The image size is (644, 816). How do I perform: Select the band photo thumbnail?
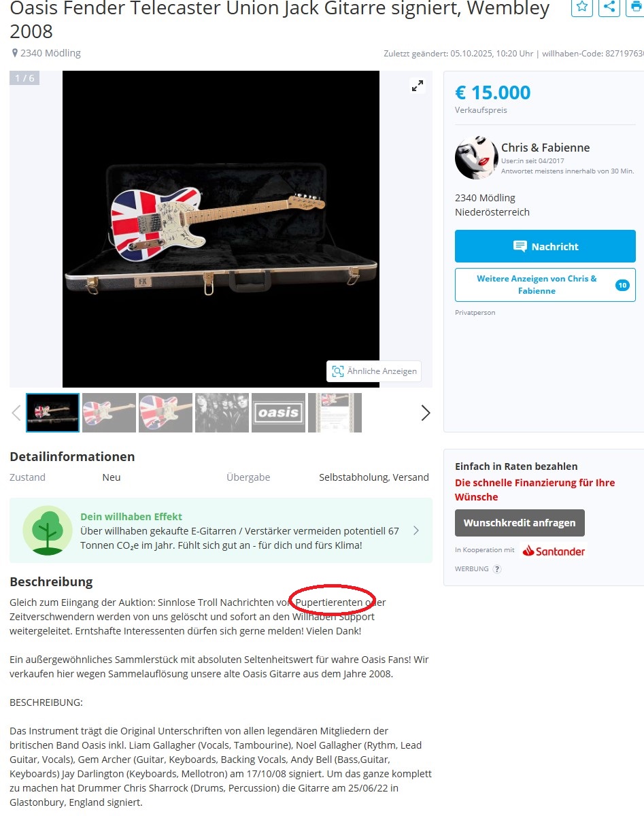pyautogui.click(x=222, y=413)
